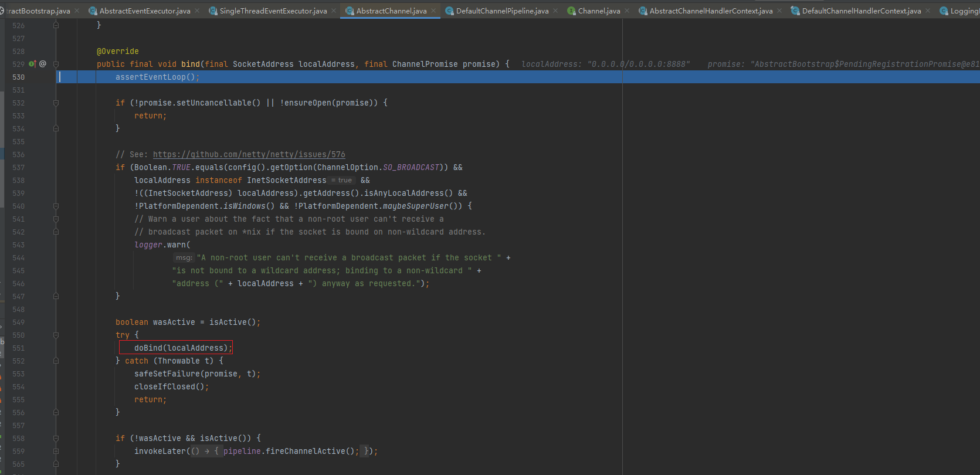This screenshot has height=475, width=980.
Task: Click fold end marker at line 534
Action: click(x=56, y=128)
